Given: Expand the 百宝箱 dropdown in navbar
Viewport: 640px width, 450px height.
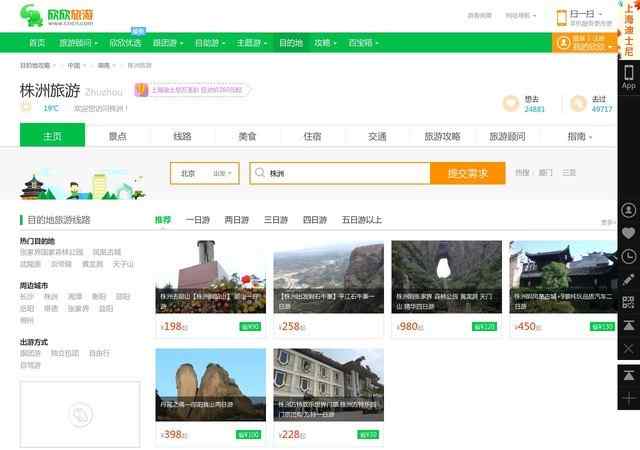Looking at the screenshot, I should click(363, 43).
